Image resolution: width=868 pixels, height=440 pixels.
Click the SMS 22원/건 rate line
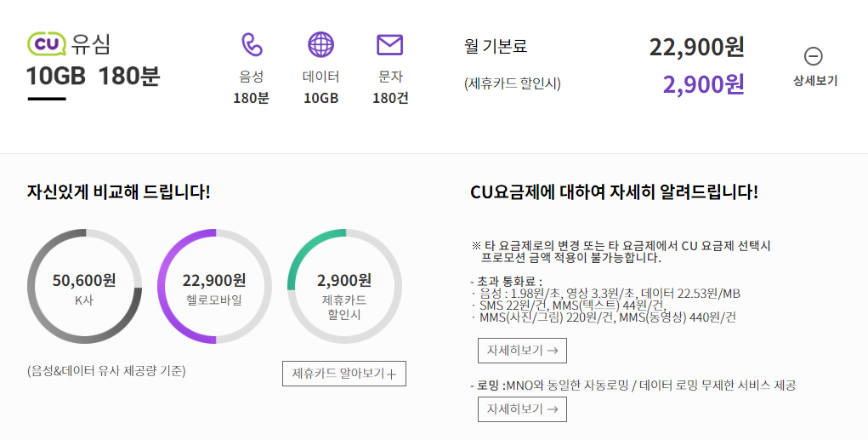569,306
